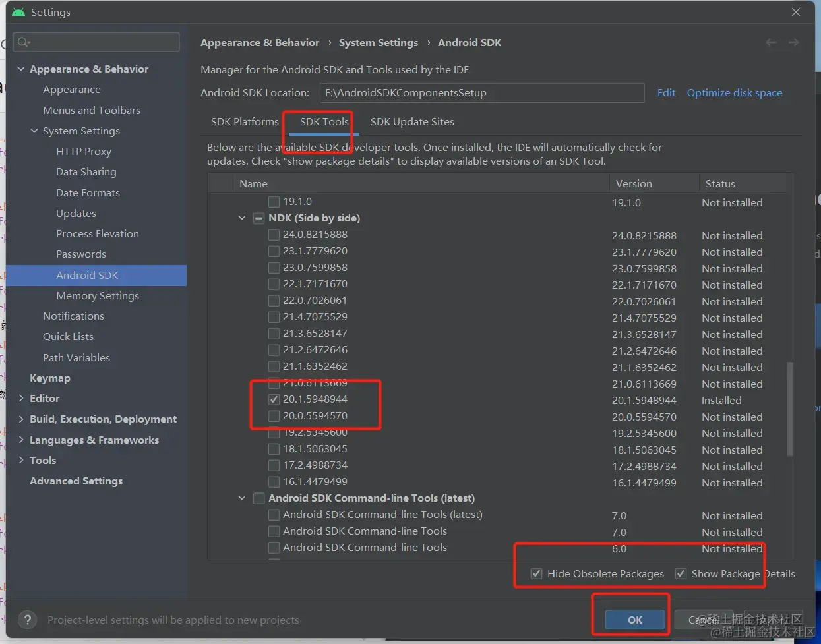Switch to SDK Platforms tab

245,121
